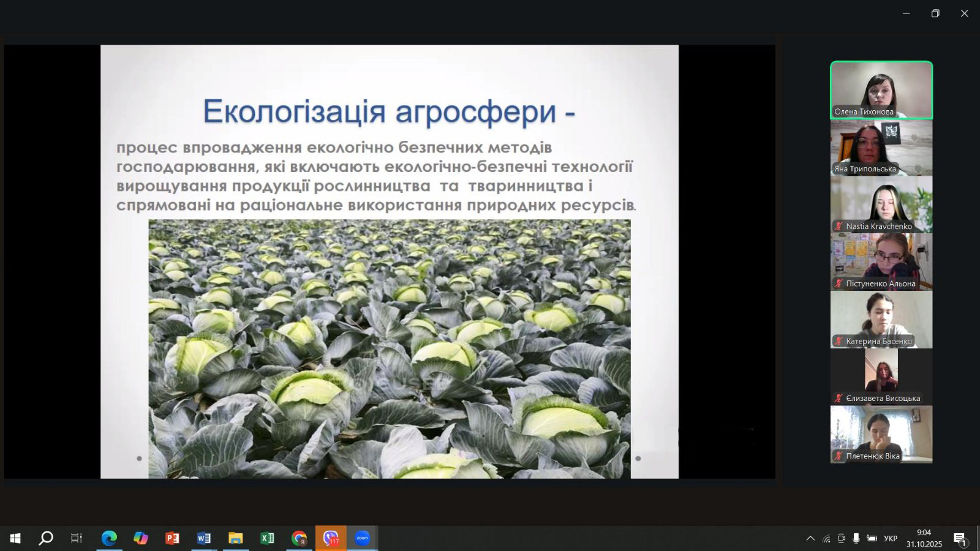Open PowerPoint from the taskbar

(x=172, y=538)
